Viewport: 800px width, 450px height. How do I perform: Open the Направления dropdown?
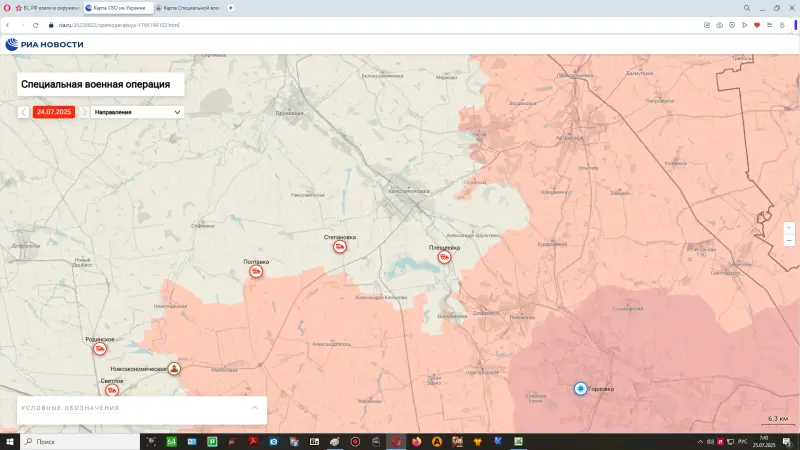[x=138, y=112]
